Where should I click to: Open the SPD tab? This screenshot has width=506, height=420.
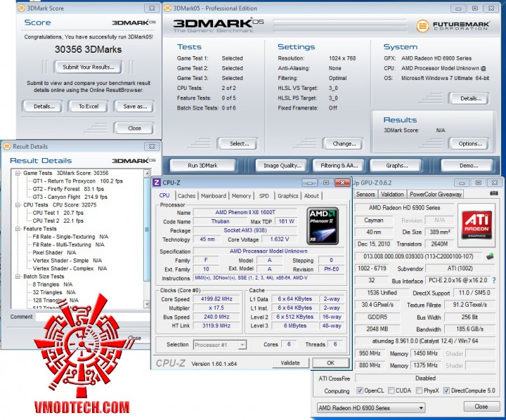264,196
